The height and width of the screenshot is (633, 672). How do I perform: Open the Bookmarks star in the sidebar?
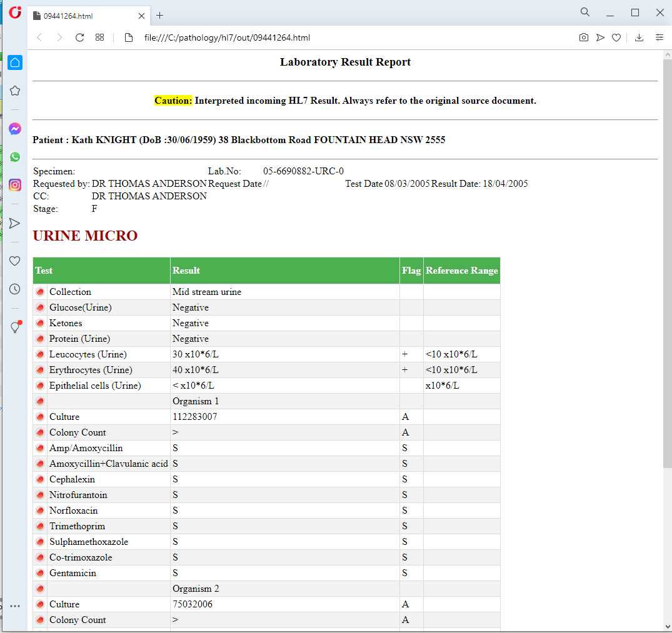[x=15, y=91]
